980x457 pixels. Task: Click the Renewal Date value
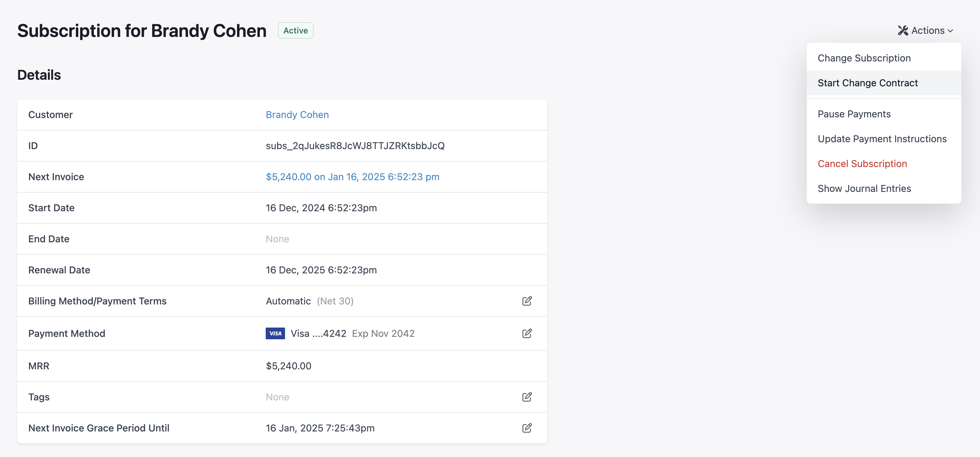coord(321,270)
